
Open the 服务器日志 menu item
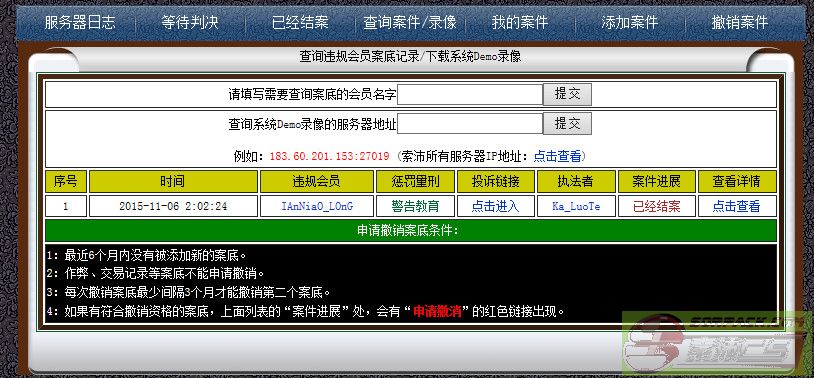79,22
